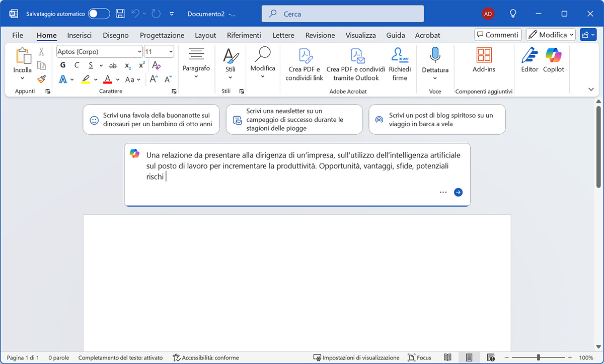Select the Format Painter brush icon
The width and height of the screenshot is (604, 364).
(x=41, y=79)
